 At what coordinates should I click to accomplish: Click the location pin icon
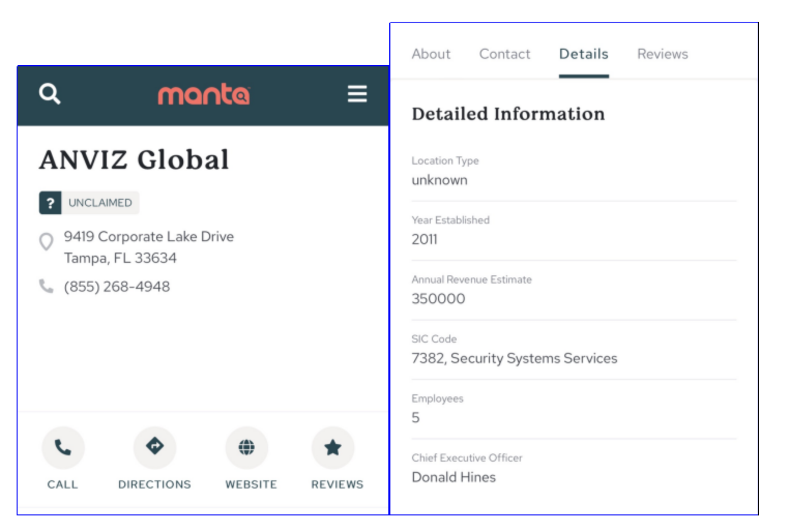(x=47, y=242)
